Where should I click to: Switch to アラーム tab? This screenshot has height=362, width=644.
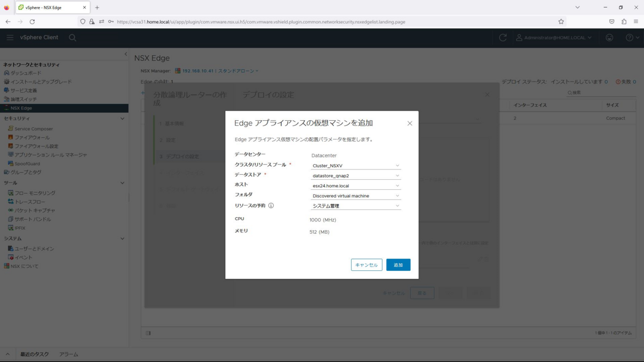tap(69, 354)
